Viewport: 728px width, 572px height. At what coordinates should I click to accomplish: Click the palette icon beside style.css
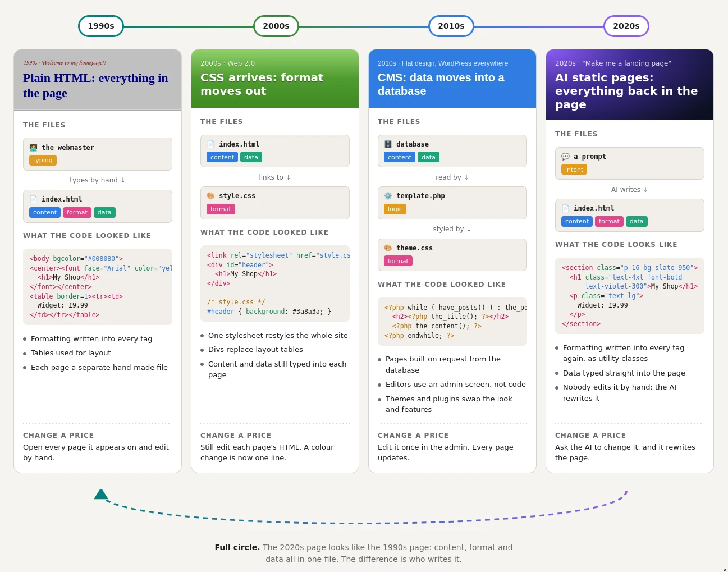tap(210, 196)
